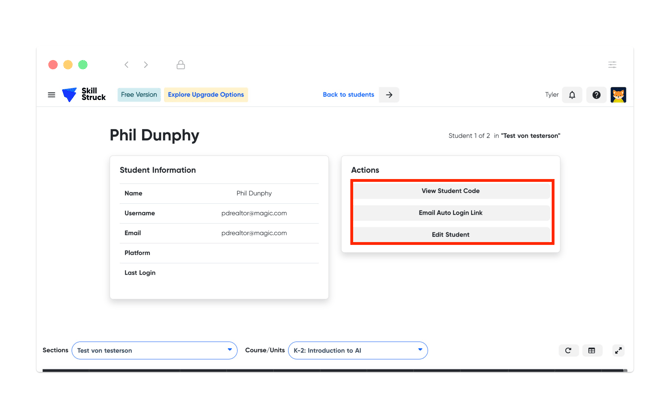This screenshot has width=670, height=418.
Task: Click the fox profile avatar
Action: (x=618, y=95)
